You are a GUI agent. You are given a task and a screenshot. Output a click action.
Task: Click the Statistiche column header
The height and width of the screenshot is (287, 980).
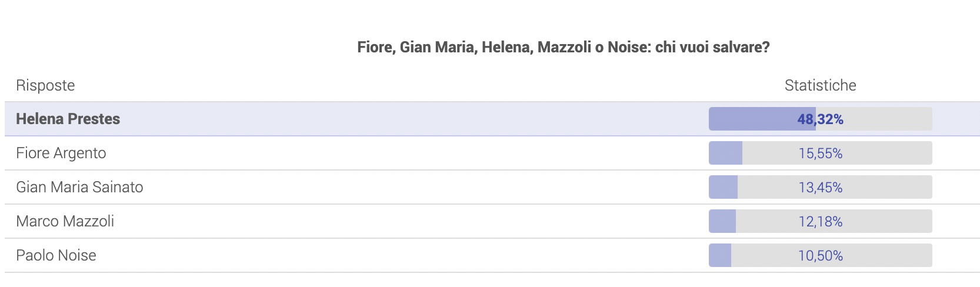(821, 85)
